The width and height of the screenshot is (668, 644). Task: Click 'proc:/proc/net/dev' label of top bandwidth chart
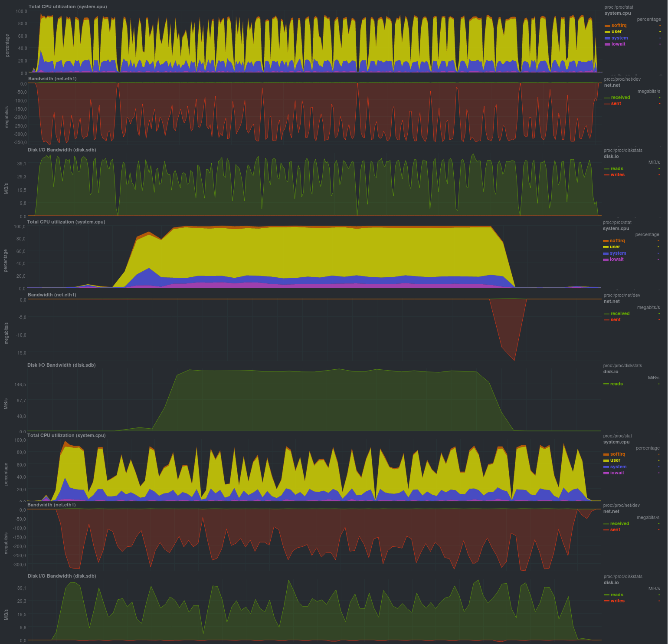[622, 79]
